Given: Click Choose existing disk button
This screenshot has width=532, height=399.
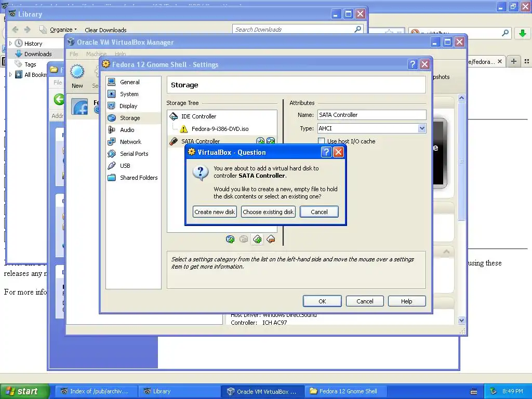Looking at the screenshot, I should 268,212.
